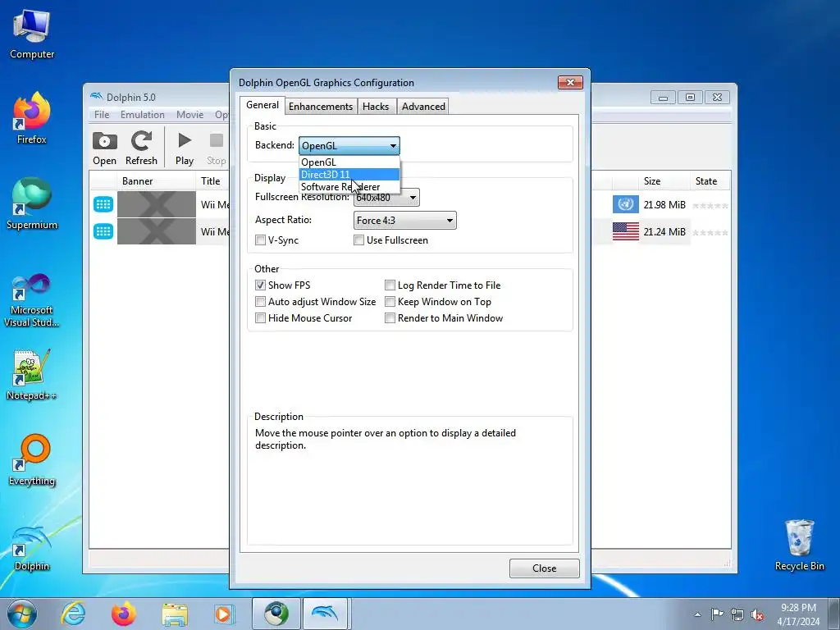Switch to Supermium in the taskbar
This screenshot has width=840, height=630.
point(276,614)
